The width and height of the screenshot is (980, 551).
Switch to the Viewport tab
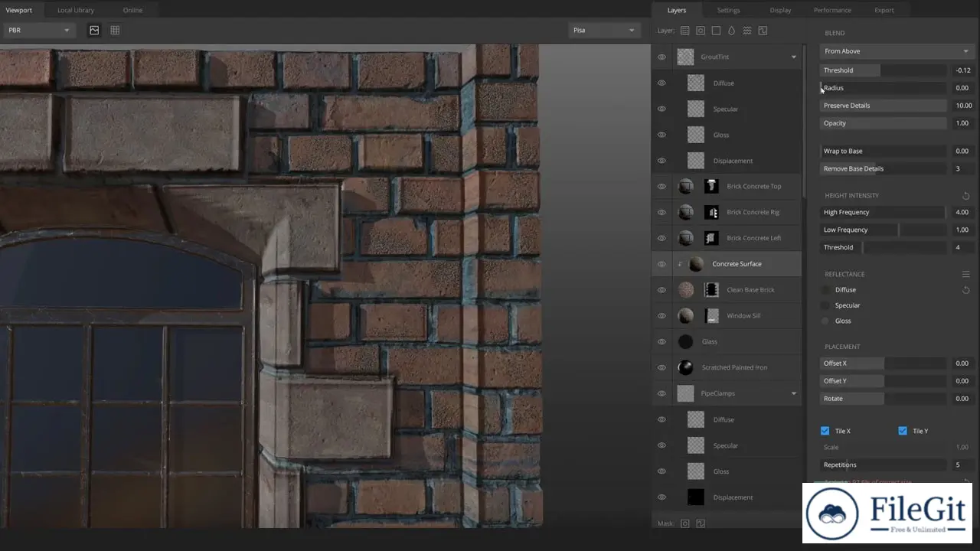click(x=19, y=10)
